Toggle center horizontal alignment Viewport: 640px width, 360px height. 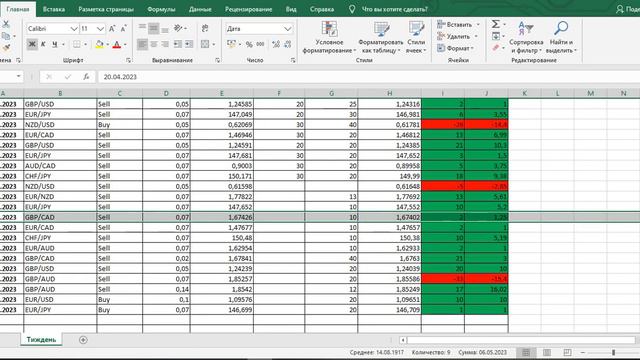click(153, 44)
